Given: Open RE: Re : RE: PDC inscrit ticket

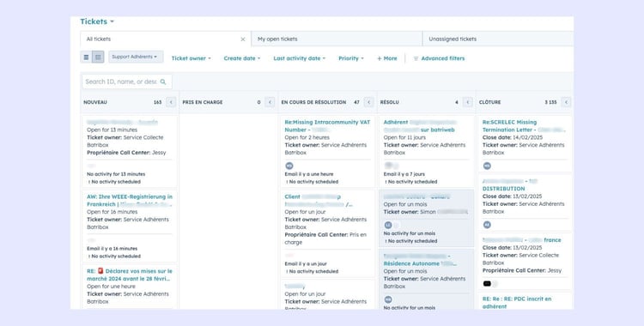Looking at the screenshot, I should [517, 303].
